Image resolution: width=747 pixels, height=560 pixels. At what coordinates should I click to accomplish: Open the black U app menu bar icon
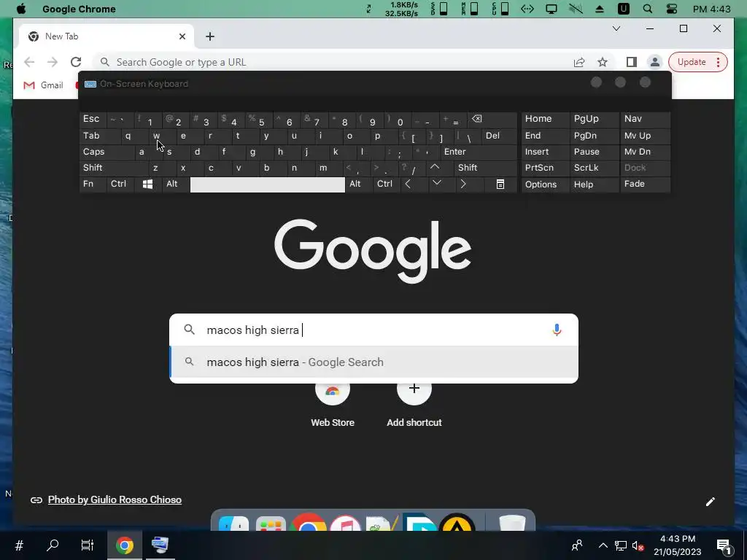tap(623, 9)
